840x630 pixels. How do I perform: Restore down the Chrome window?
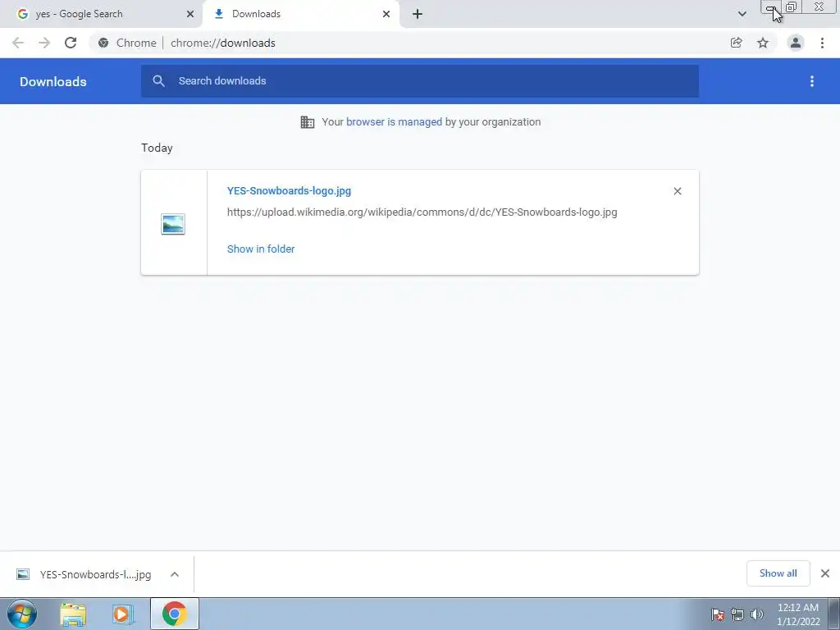(792, 7)
